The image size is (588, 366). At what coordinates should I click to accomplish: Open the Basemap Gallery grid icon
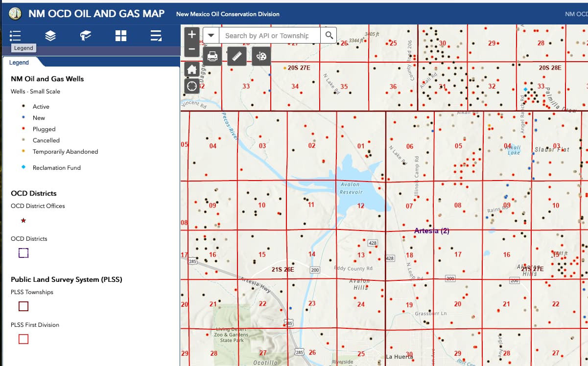point(121,36)
